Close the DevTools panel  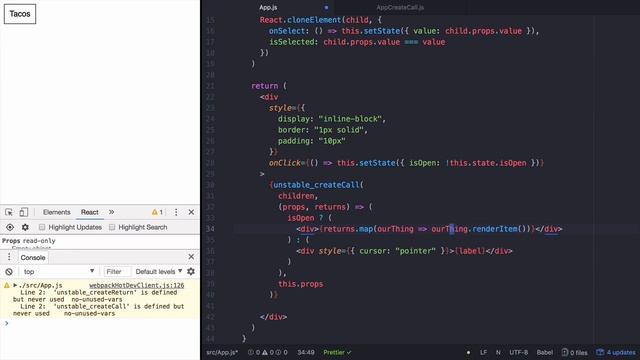coord(191,212)
